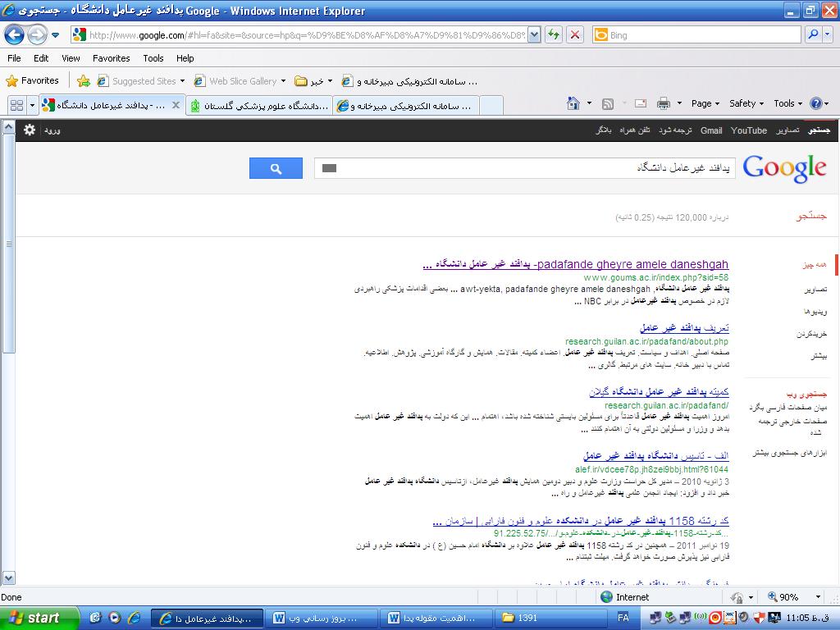Image resolution: width=840 pixels, height=630 pixels.
Task: Open the Tools menu in the menu bar
Action: (x=153, y=58)
